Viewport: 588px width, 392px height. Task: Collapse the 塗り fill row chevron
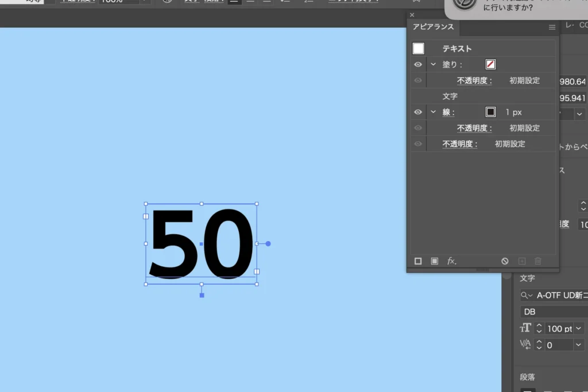[434, 65]
